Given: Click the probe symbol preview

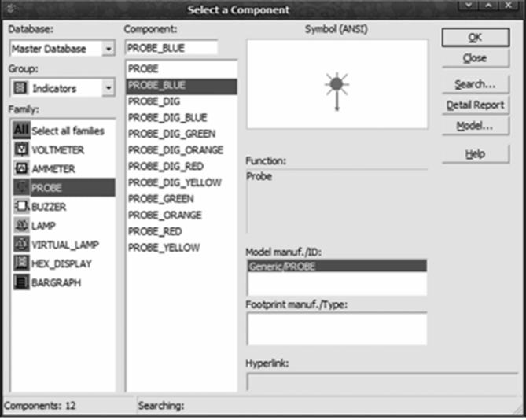Looking at the screenshot, I should click(x=337, y=91).
